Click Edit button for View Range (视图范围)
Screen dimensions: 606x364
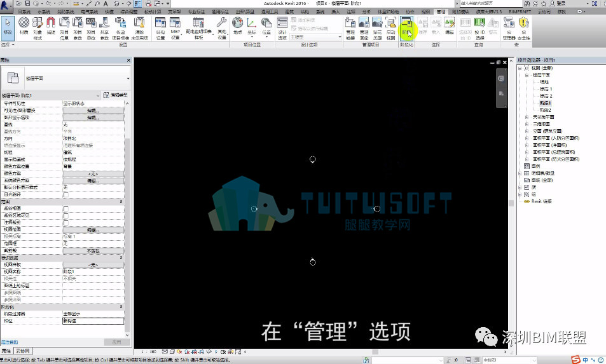(x=93, y=230)
